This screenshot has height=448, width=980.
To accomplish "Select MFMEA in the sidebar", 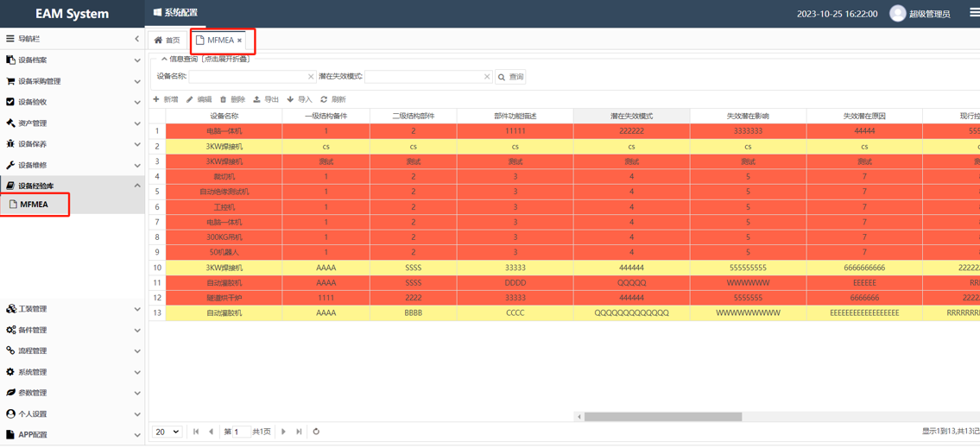I will (x=35, y=205).
